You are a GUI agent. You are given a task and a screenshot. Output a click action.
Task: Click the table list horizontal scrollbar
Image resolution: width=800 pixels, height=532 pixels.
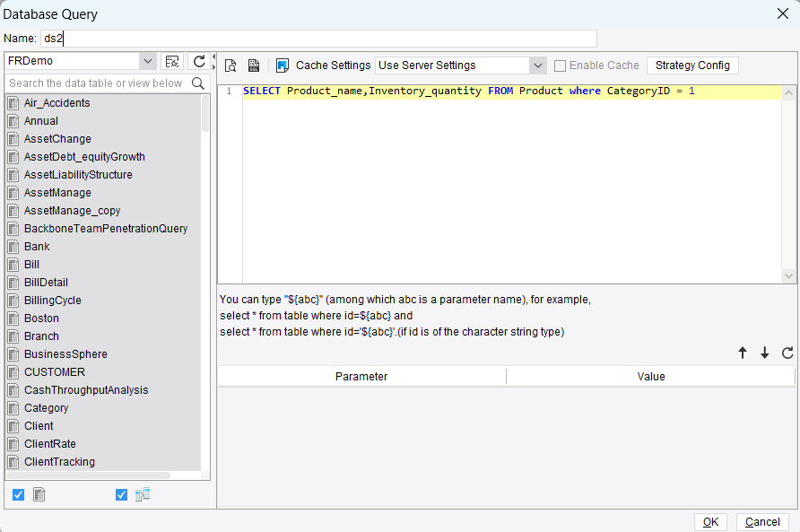[88, 475]
